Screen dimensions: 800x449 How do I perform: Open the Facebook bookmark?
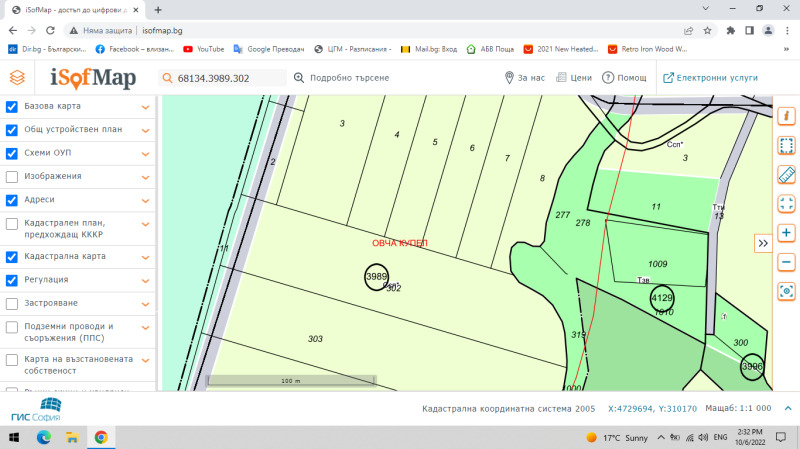point(135,49)
